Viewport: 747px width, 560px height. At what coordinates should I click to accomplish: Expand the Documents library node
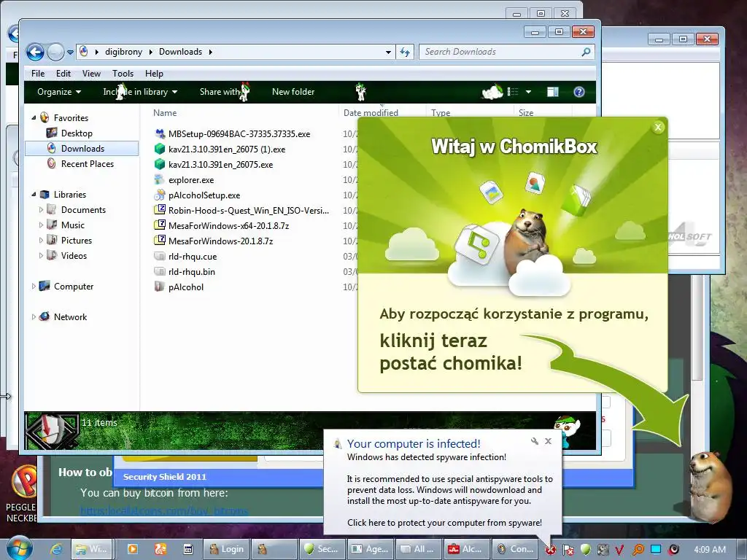tap(41, 209)
